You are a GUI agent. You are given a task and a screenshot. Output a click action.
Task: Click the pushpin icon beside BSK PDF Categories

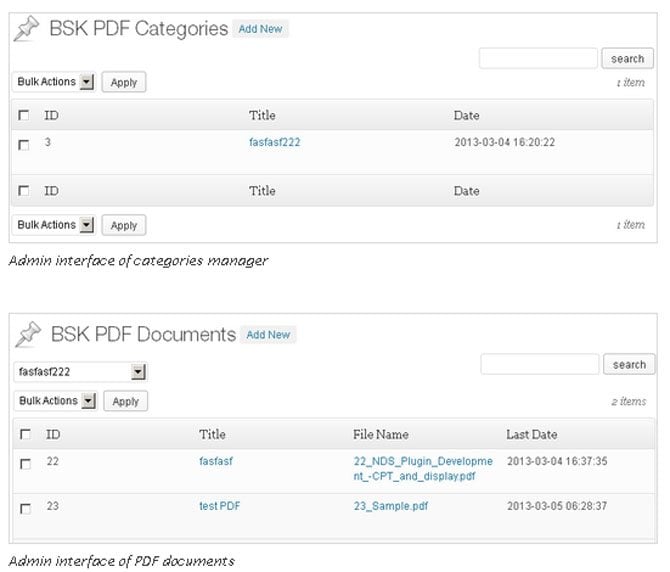coord(26,29)
